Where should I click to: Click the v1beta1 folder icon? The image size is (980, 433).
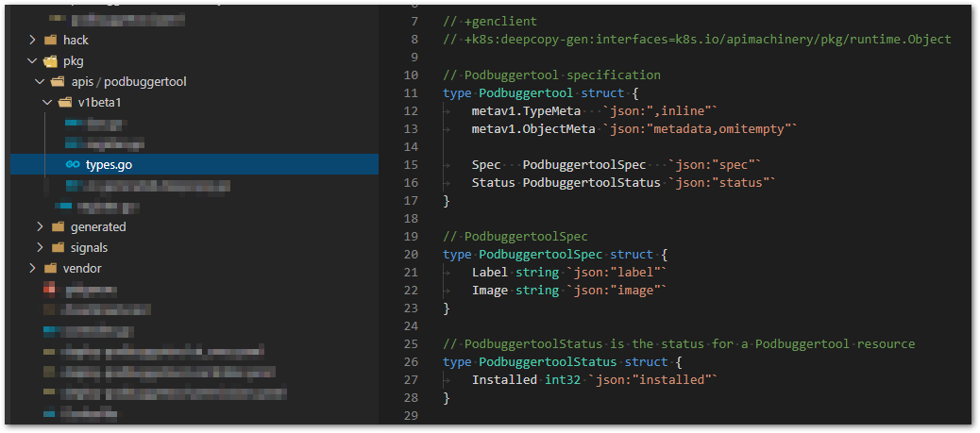(65, 103)
